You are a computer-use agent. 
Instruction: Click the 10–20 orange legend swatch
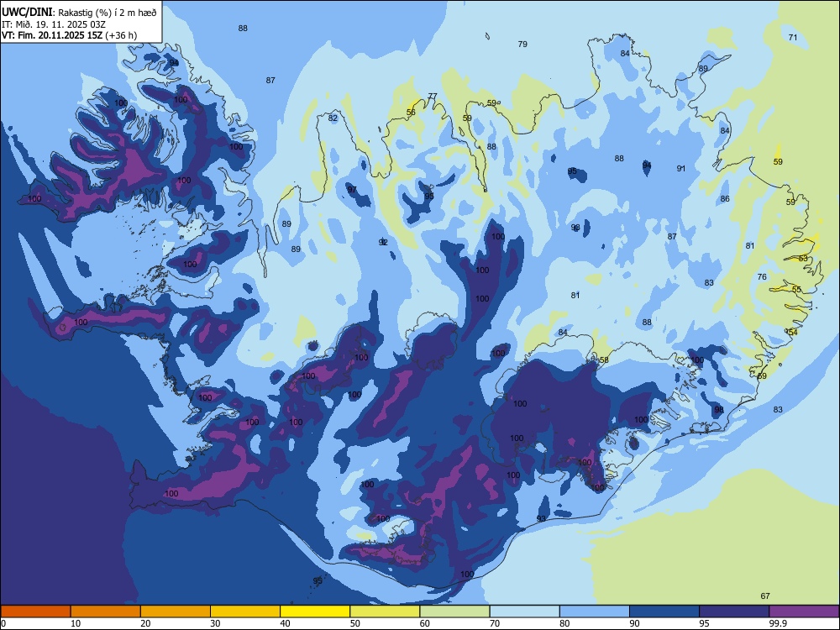tap(106, 612)
